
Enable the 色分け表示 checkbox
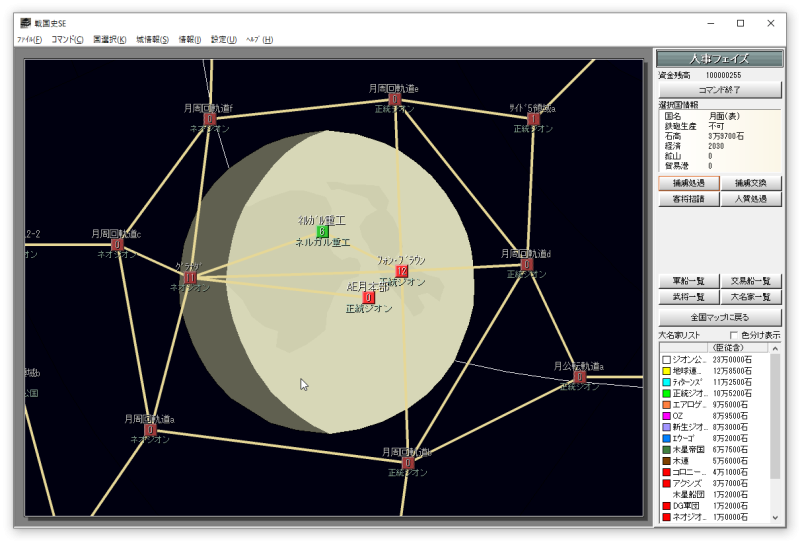click(x=734, y=335)
